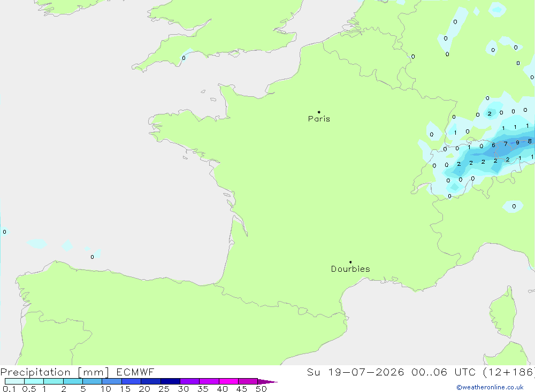Click the Paris location dot marker
Image resolution: width=535 pixels, height=392 pixels.
pos(319,112)
